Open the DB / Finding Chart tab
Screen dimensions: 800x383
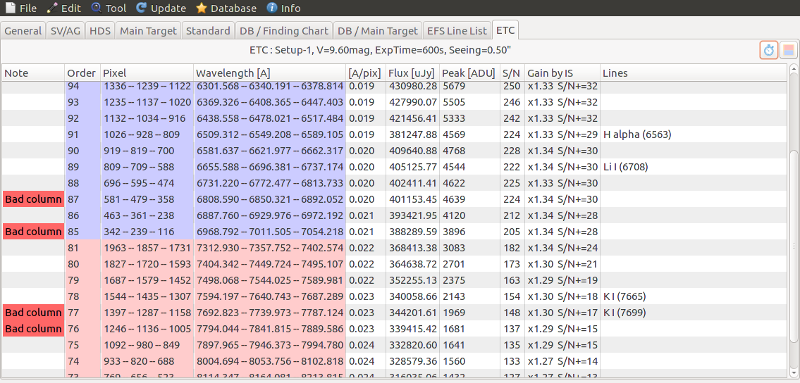pyautogui.click(x=284, y=31)
